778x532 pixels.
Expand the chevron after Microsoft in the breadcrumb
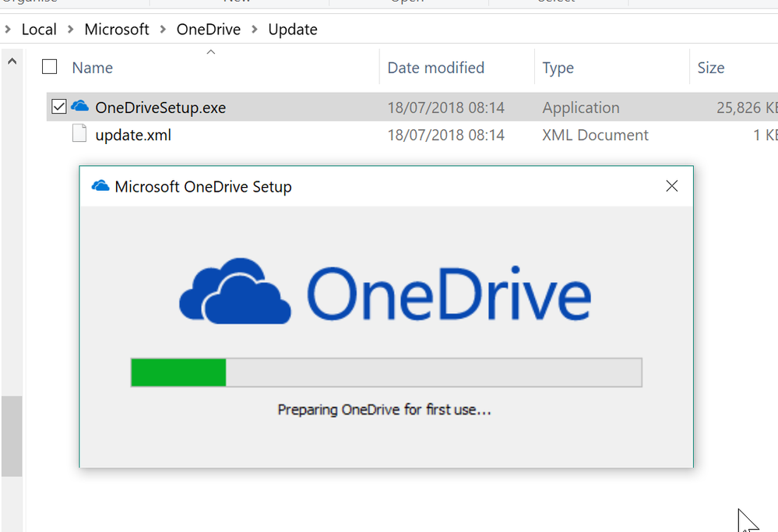click(x=163, y=30)
